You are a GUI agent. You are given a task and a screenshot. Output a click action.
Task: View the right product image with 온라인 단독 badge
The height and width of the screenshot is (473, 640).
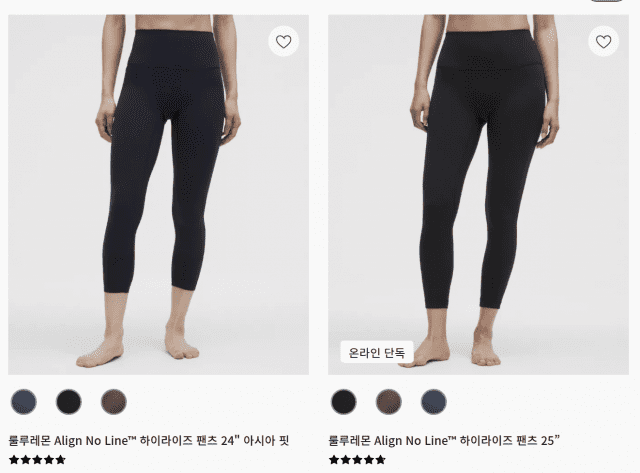click(x=478, y=195)
